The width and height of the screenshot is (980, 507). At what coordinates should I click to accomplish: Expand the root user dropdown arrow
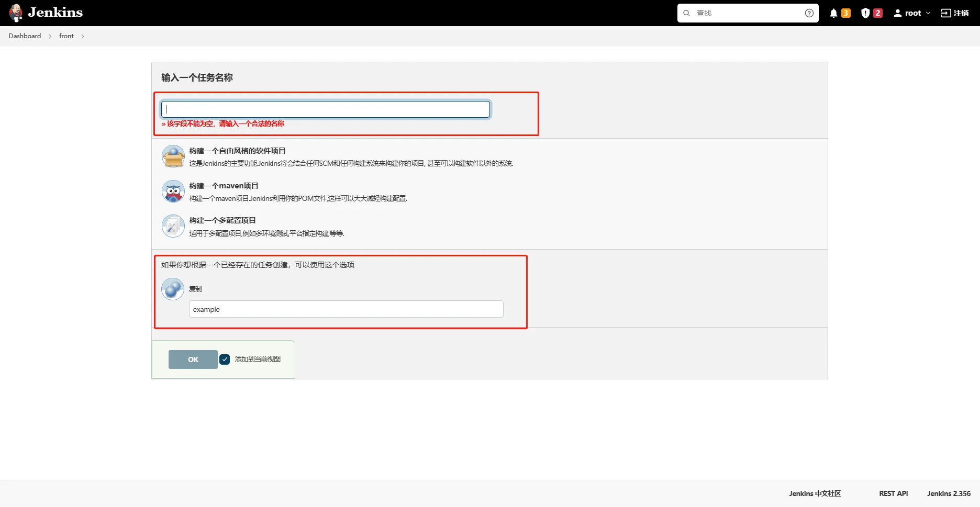click(928, 13)
